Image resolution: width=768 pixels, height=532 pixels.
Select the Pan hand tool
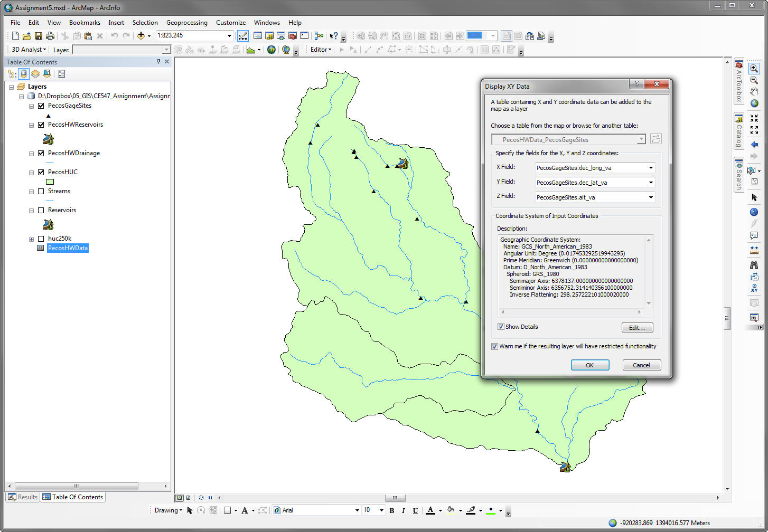(754, 92)
